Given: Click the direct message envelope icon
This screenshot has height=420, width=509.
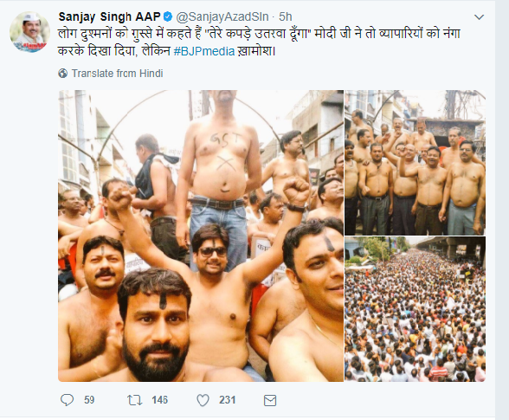Looking at the screenshot, I should [x=270, y=400].
